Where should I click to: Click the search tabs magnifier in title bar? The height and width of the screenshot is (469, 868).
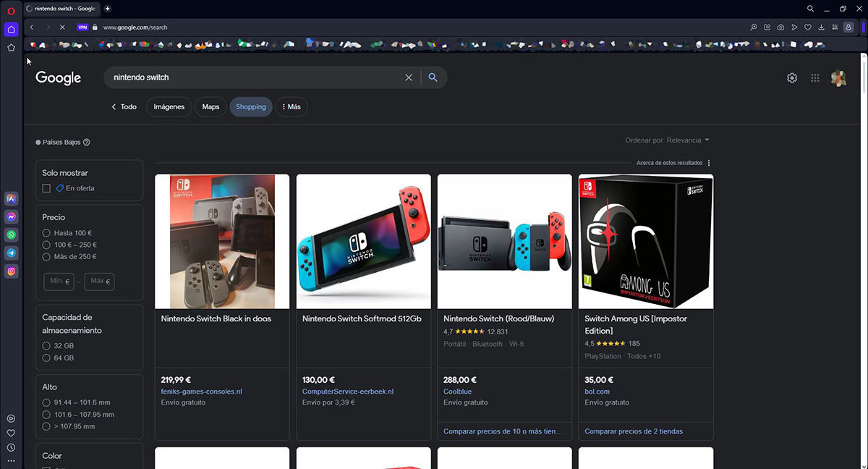point(810,9)
